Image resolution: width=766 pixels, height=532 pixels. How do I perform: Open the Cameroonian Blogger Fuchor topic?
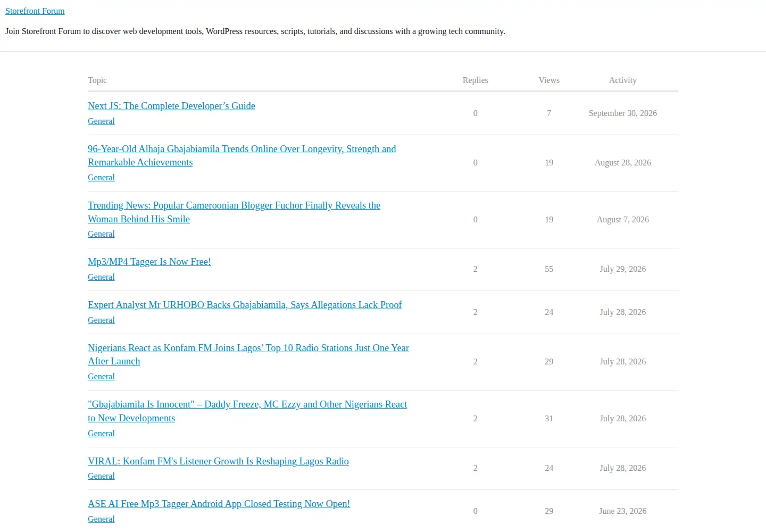(234, 212)
